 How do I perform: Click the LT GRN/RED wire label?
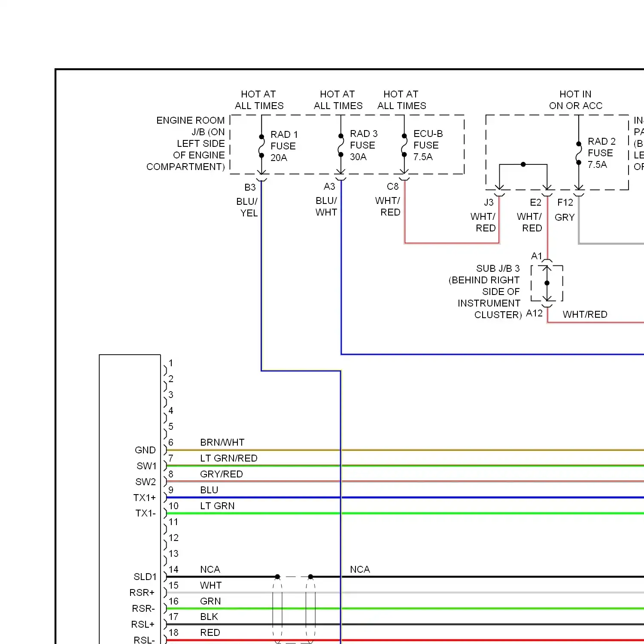point(228,458)
